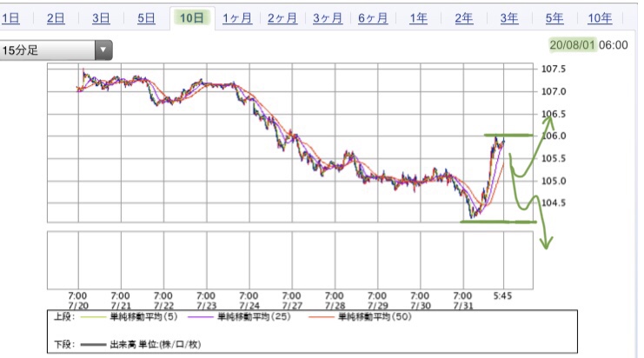Switch to the 3日 chart range
This screenshot has height=358, width=644.
tap(101, 18)
